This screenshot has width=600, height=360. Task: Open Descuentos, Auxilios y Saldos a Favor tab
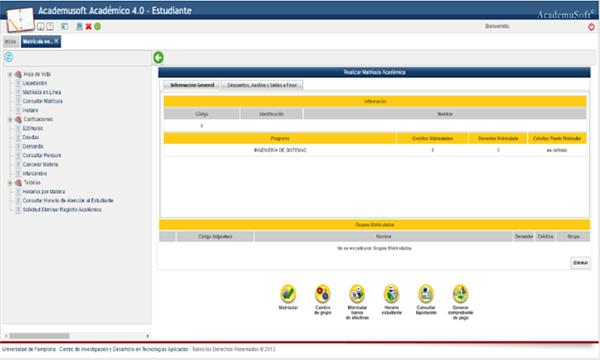(262, 85)
